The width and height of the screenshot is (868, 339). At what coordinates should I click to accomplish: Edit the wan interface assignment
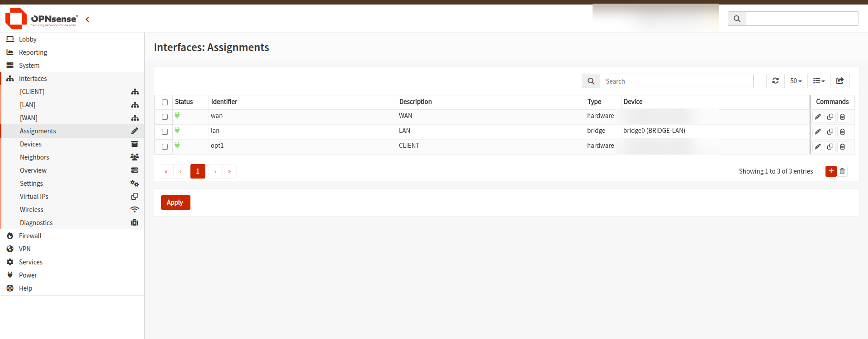click(x=818, y=117)
